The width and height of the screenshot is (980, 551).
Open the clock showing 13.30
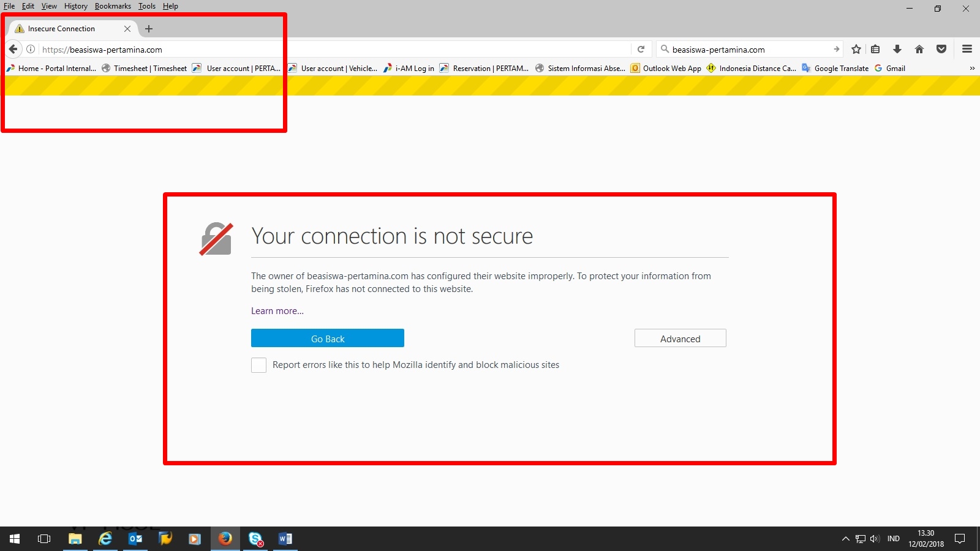pyautogui.click(x=926, y=539)
